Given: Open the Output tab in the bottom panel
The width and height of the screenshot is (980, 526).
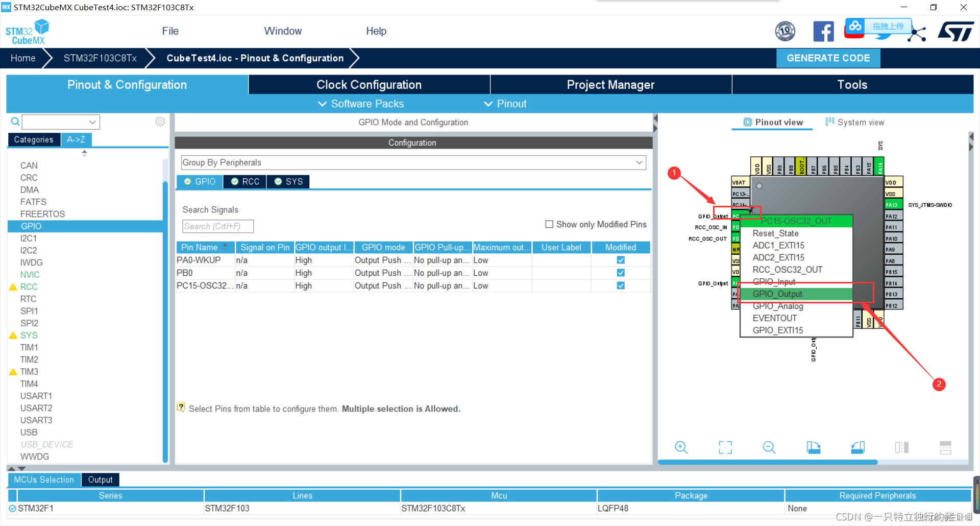Looking at the screenshot, I should [x=100, y=480].
